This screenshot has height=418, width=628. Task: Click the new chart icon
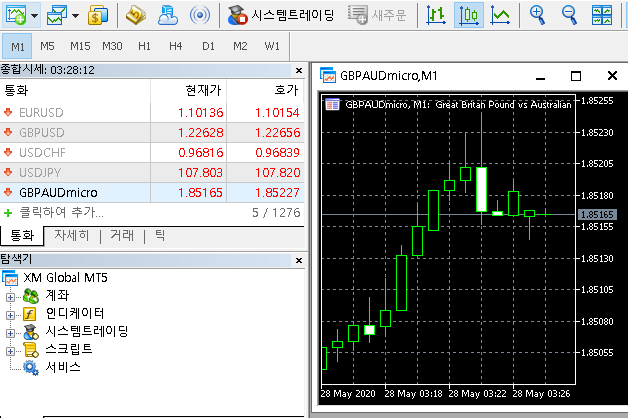16,15
